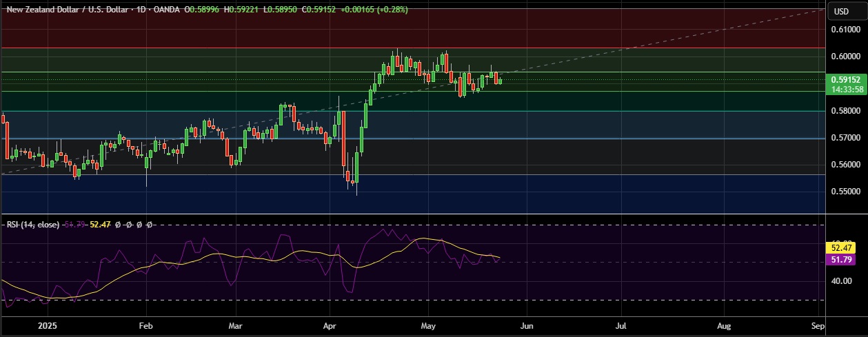Click the yellow 52.47 RSI legend value
The image size is (868, 337).
pos(100,225)
